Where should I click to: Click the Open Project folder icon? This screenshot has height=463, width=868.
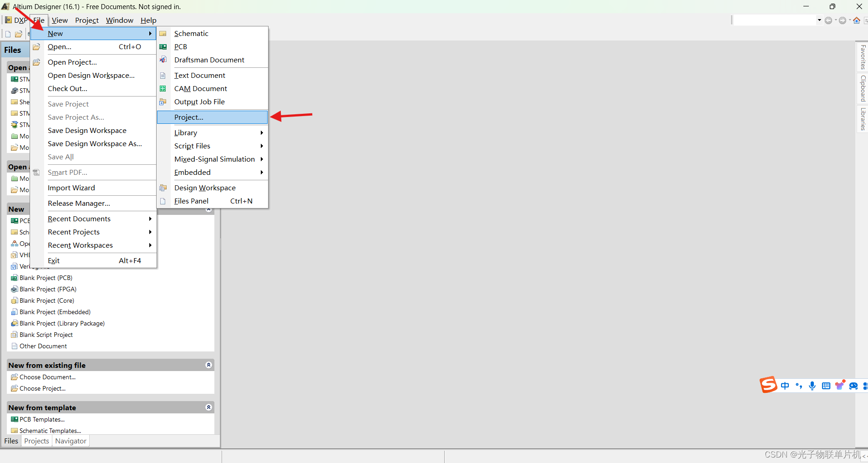coord(36,62)
